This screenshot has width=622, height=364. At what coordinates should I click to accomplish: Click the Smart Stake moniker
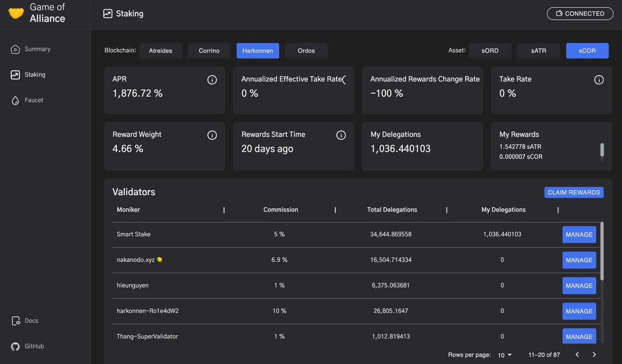(x=134, y=234)
